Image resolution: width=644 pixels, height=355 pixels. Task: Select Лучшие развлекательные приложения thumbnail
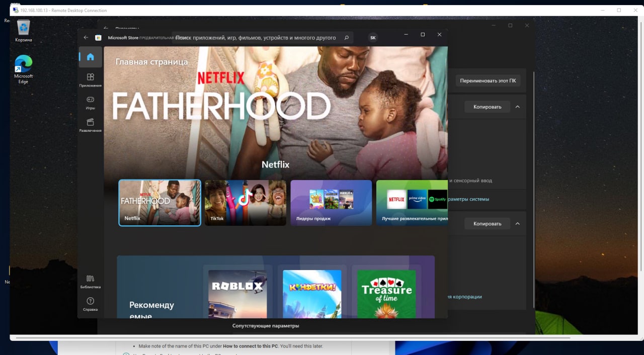point(412,203)
